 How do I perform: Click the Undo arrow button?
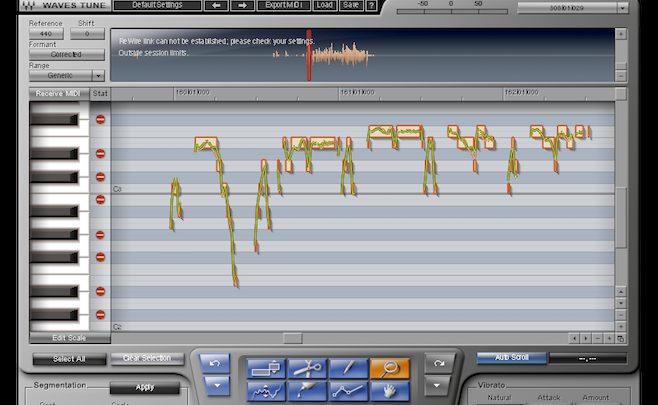213,362
